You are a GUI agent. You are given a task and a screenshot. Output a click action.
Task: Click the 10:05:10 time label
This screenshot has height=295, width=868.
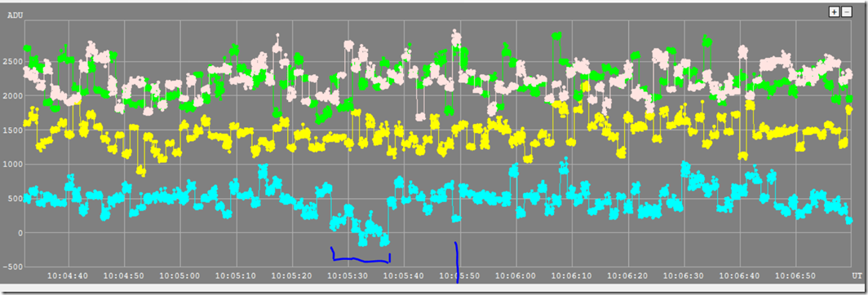[x=237, y=275]
